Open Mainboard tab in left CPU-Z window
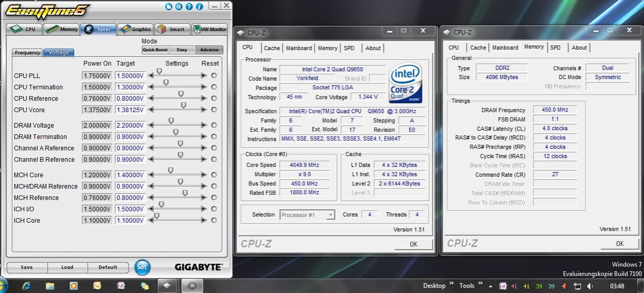This screenshot has height=293, width=644. coord(299,48)
